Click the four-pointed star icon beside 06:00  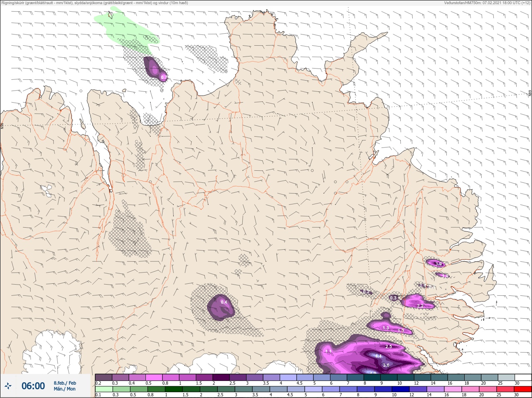pos(8,386)
